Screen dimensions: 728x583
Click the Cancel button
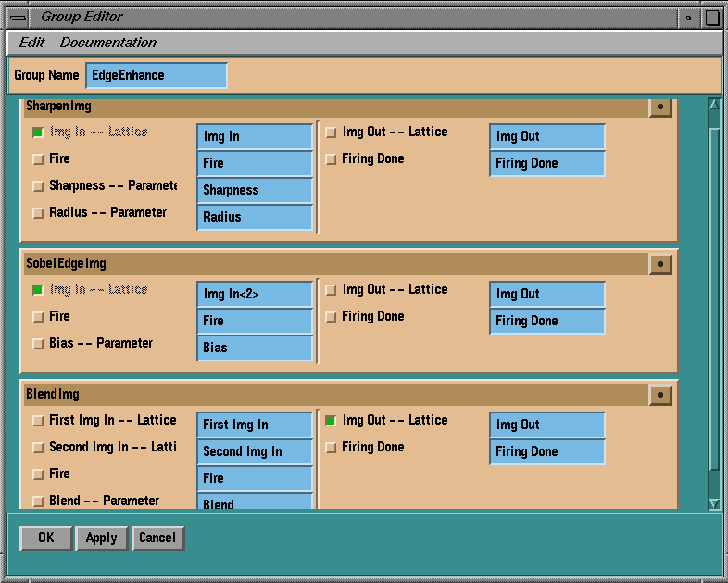click(157, 538)
